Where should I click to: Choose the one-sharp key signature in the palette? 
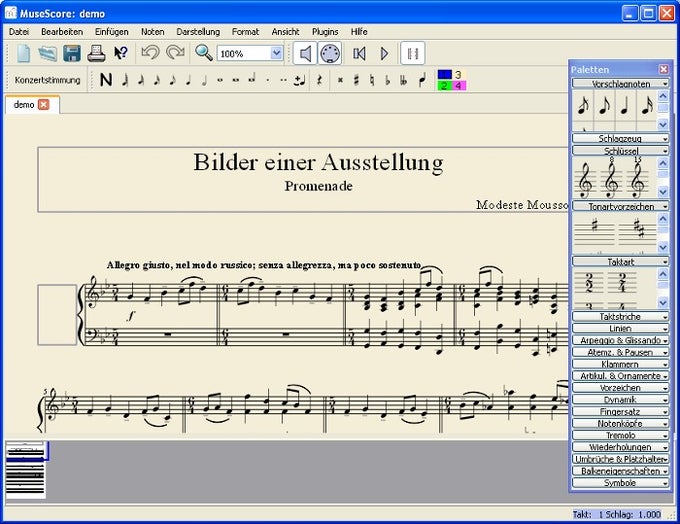(595, 233)
